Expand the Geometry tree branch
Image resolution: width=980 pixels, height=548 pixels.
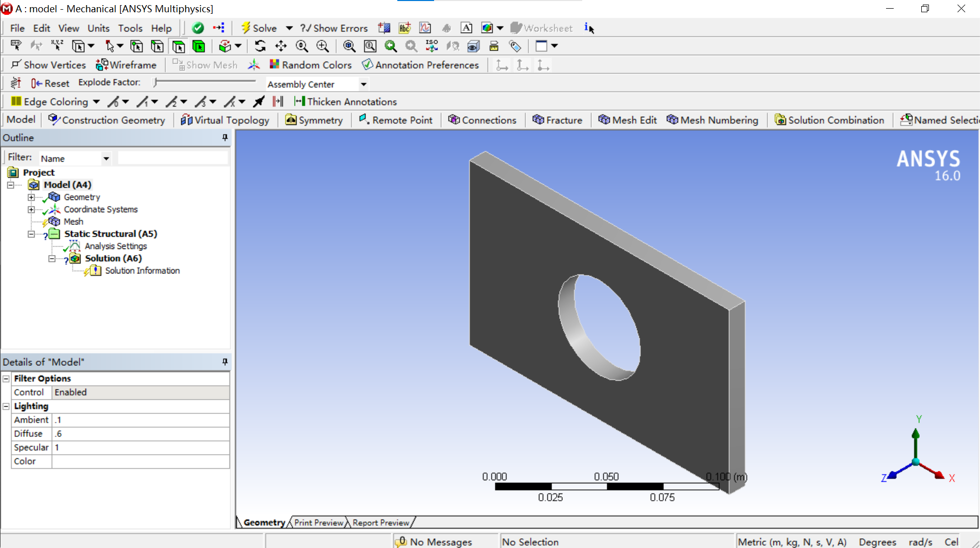(x=32, y=197)
